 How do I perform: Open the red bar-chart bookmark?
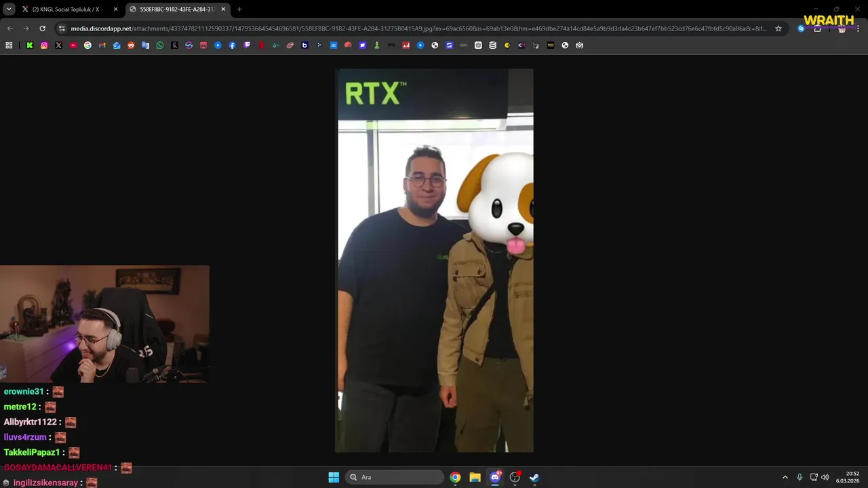(x=406, y=45)
